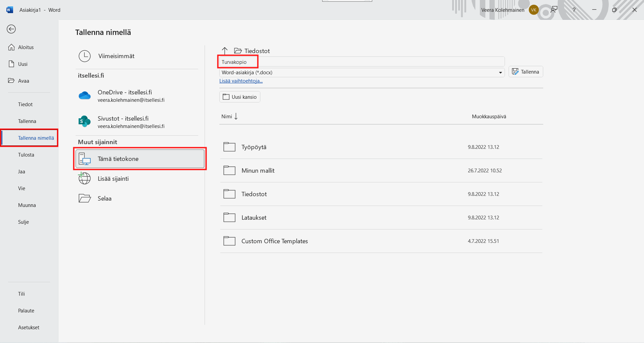Click the back arrow to return to document
This screenshot has height=343, width=644.
point(11,29)
